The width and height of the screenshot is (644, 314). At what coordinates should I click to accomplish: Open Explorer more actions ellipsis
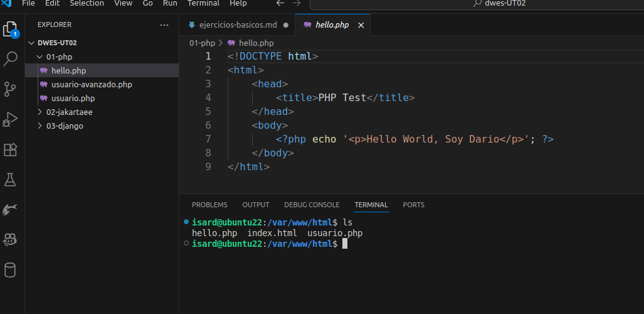(x=164, y=24)
